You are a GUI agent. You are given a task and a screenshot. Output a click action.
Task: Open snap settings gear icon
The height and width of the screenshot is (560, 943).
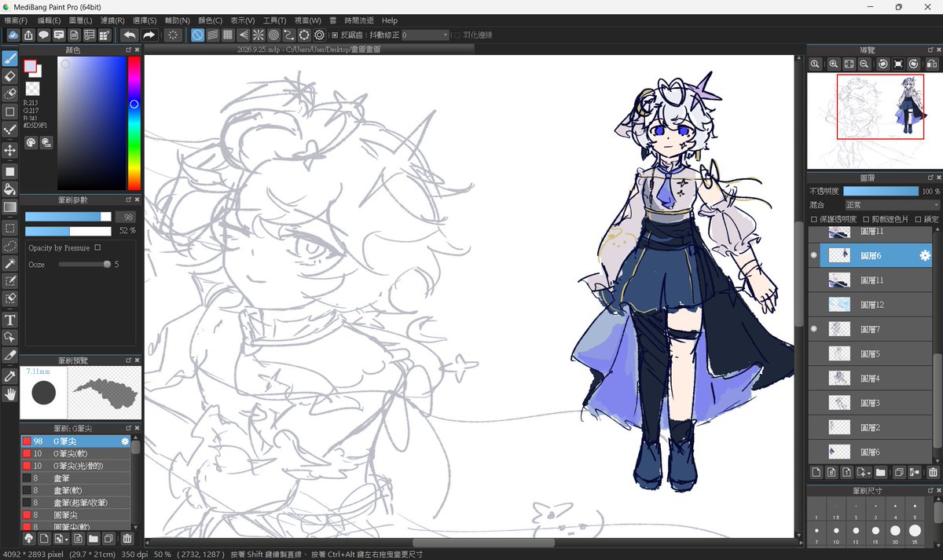coord(319,35)
